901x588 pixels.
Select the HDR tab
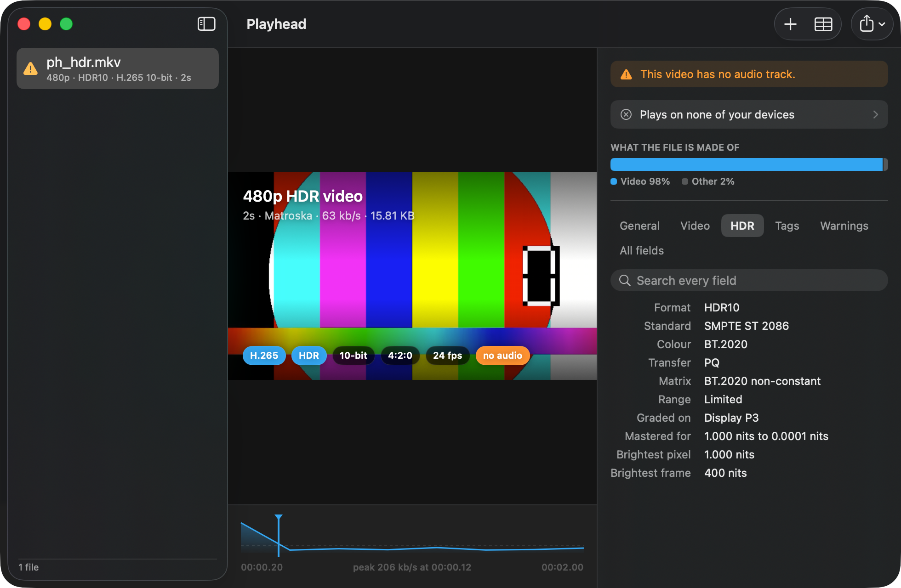click(x=742, y=226)
